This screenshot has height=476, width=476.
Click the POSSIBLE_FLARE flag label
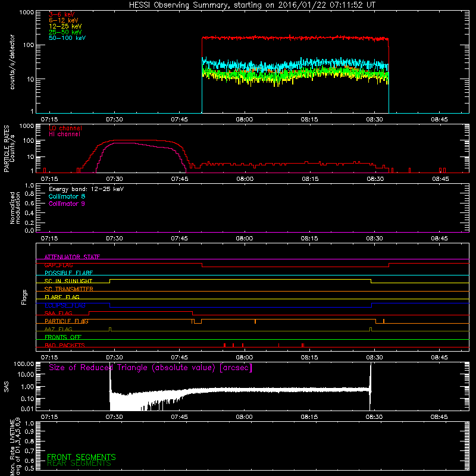(68, 273)
